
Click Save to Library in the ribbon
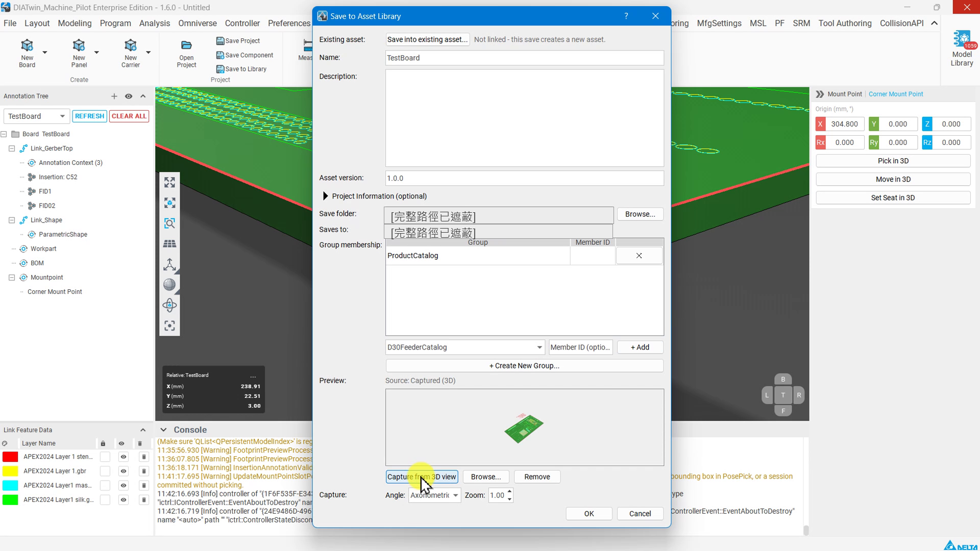tap(241, 69)
